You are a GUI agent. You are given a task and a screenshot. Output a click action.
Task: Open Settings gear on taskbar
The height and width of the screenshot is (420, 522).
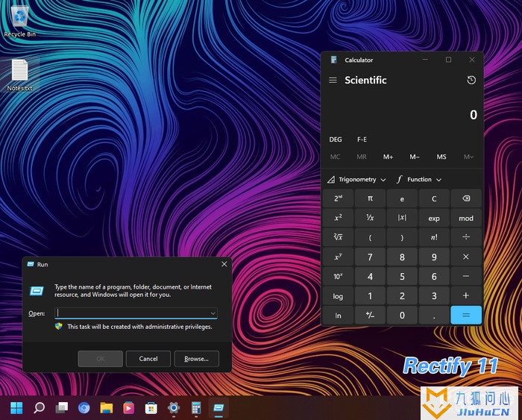tap(174, 407)
